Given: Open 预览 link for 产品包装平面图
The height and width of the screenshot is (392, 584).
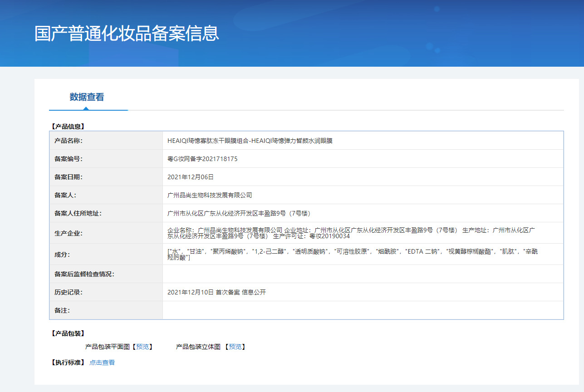Looking at the screenshot, I should click(x=142, y=347).
